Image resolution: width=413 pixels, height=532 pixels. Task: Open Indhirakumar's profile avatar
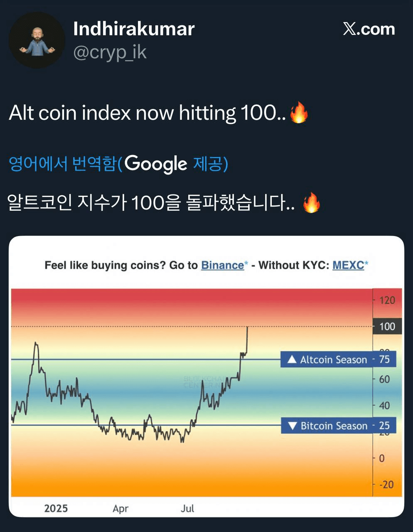click(37, 40)
